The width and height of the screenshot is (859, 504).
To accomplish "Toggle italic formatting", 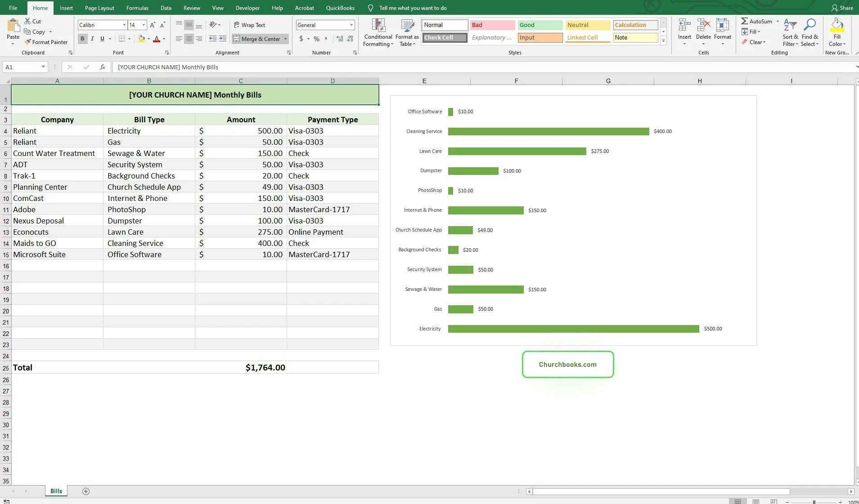I will click(92, 39).
